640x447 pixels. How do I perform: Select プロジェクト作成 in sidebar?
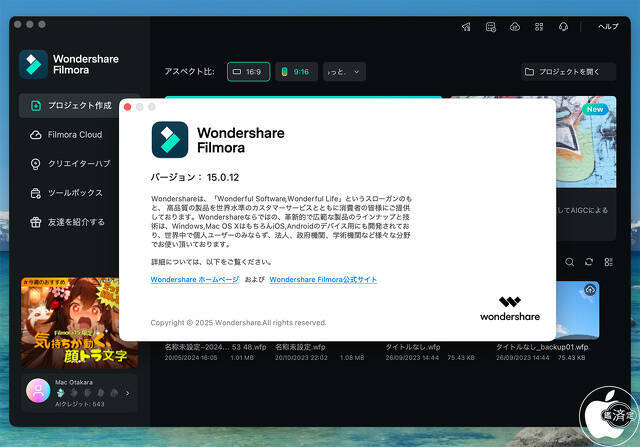[80, 105]
